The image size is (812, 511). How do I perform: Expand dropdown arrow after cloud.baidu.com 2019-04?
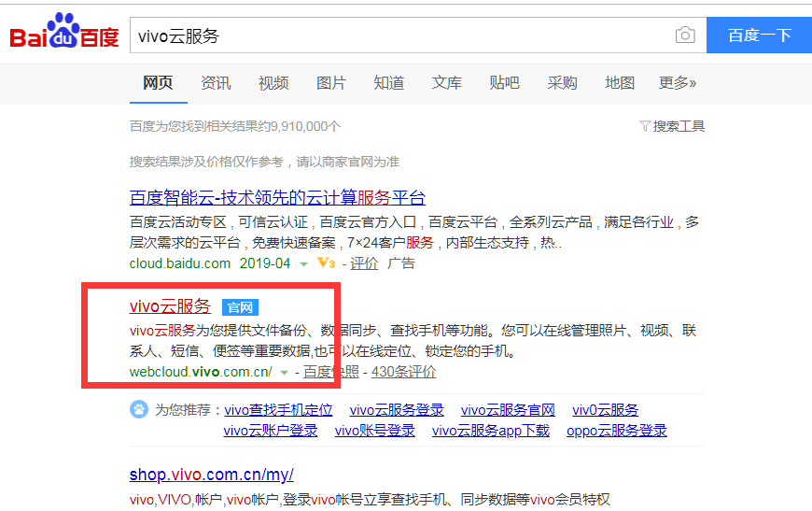click(x=304, y=264)
